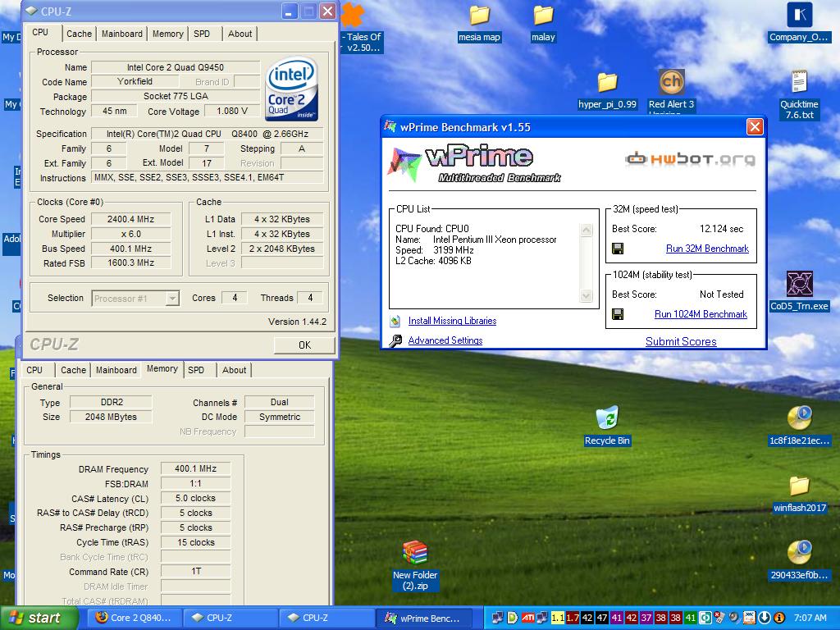The image size is (840, 630).
Task: Click the 47 temperature tray indicator
Action: (x=602, y=618)
